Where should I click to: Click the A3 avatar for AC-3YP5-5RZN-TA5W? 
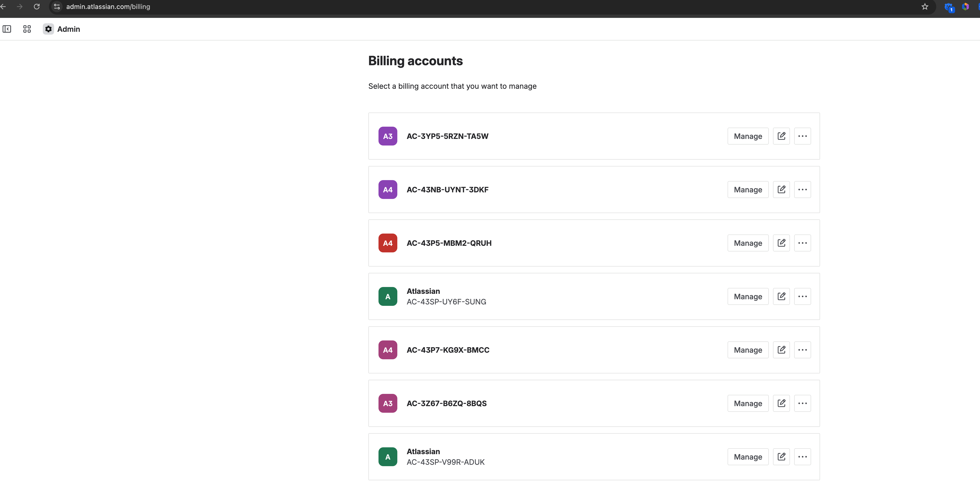[x=388, y=136]
